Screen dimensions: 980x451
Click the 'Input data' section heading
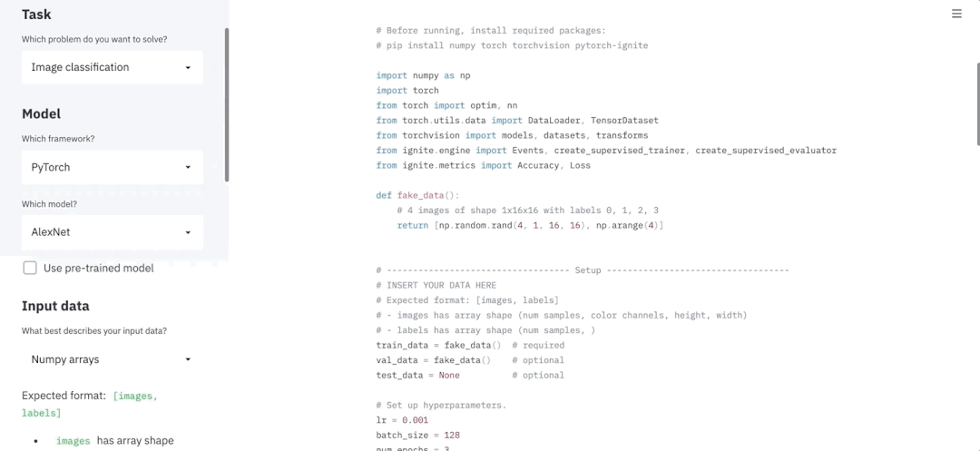55,306
